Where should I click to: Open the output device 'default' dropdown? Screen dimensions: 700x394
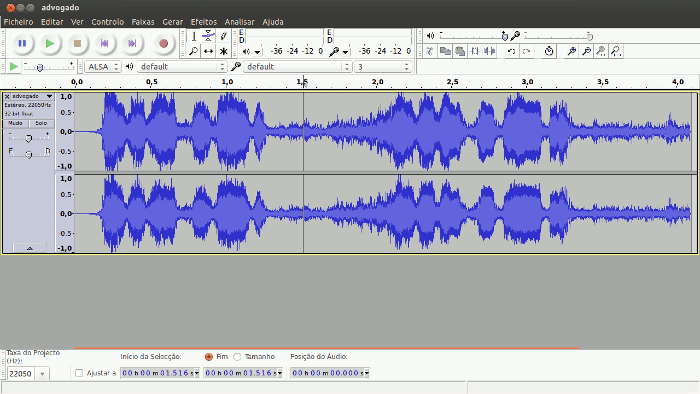(182, 66)
